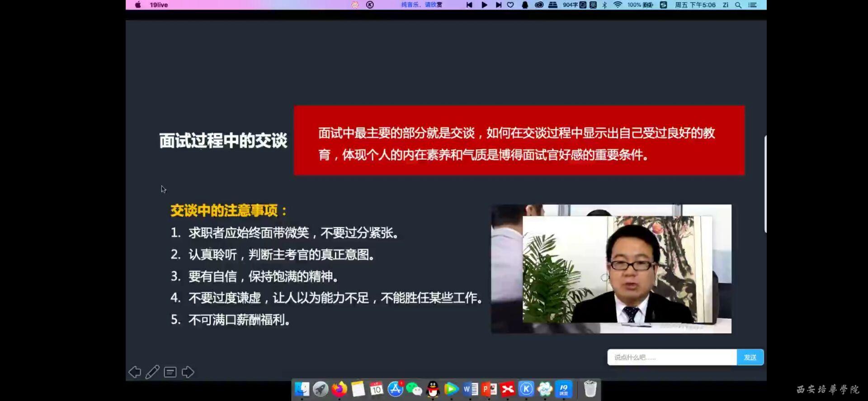This screenshot has width=868, height=401.
Task: Select the pen annotation tool
Action: pos(152,372)
